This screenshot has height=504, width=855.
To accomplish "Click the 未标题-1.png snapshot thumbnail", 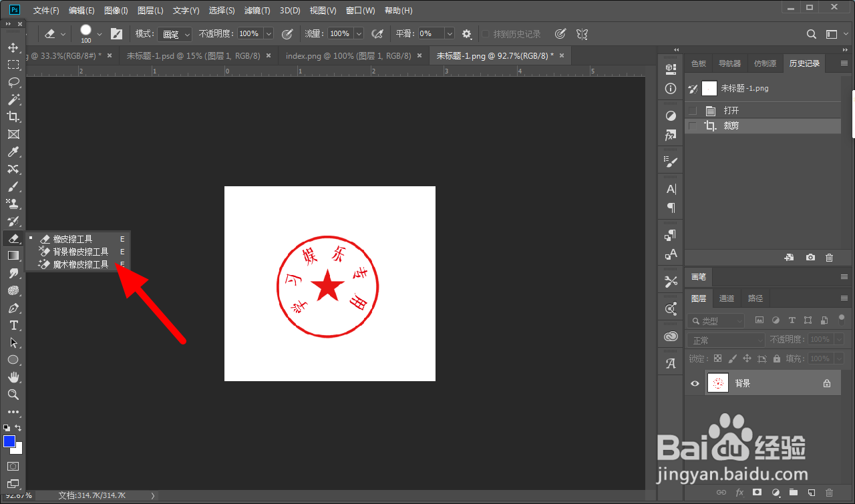I will [709, 88].
